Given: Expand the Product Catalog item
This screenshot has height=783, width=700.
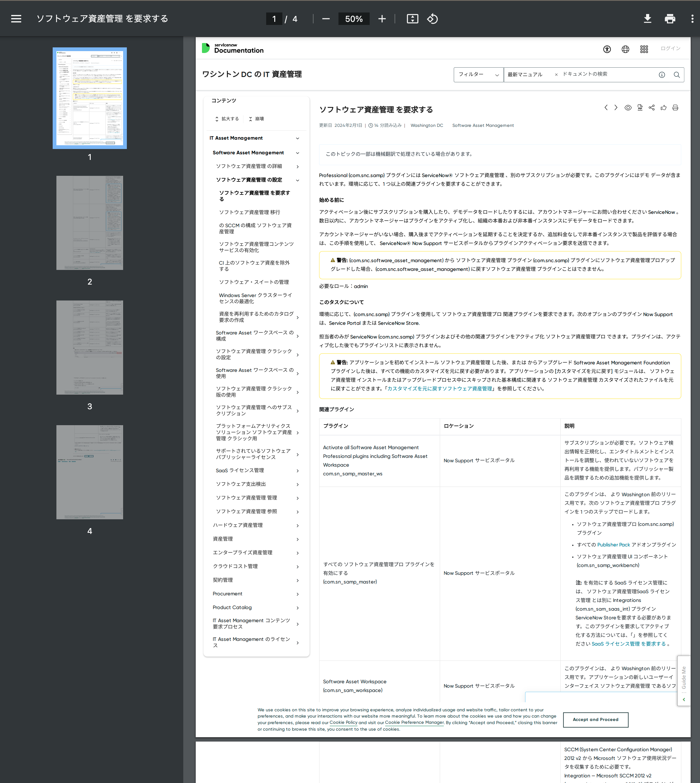Looking at the screenshot, I should pyautogui.click(x=297, y=608).
